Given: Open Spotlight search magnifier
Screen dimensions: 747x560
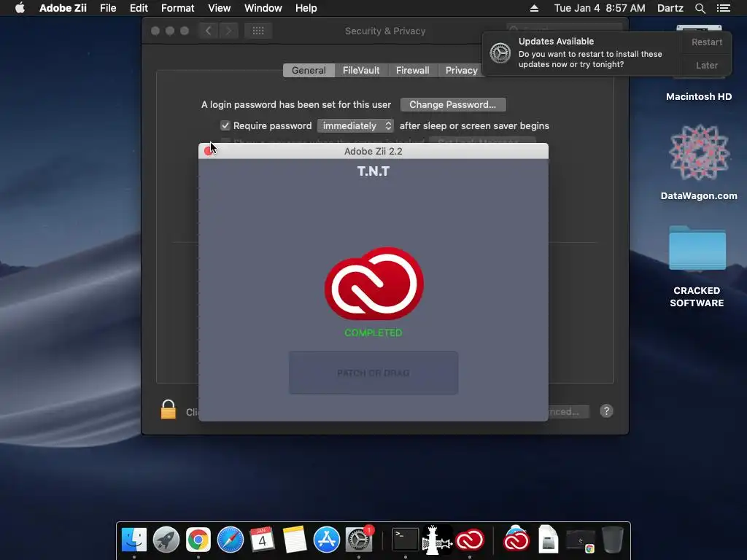Looking at the screenshot, I should pos(700,8).
